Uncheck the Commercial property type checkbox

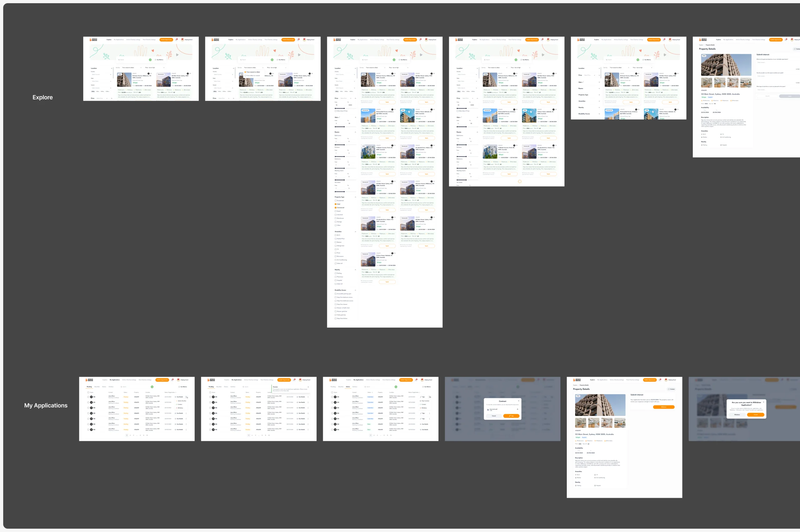(x=336, y=208)
